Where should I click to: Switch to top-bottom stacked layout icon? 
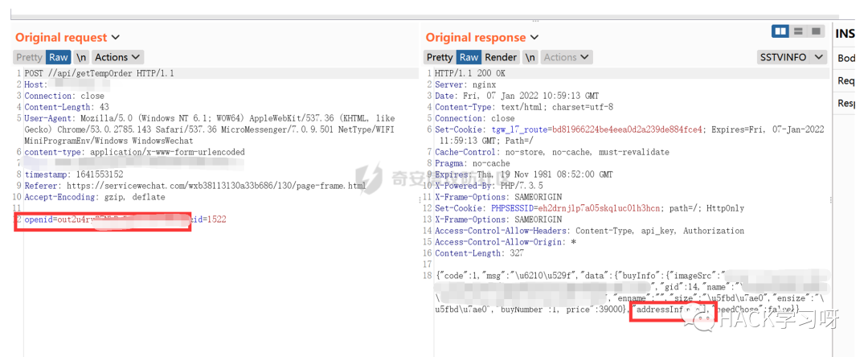click(798, 31)
